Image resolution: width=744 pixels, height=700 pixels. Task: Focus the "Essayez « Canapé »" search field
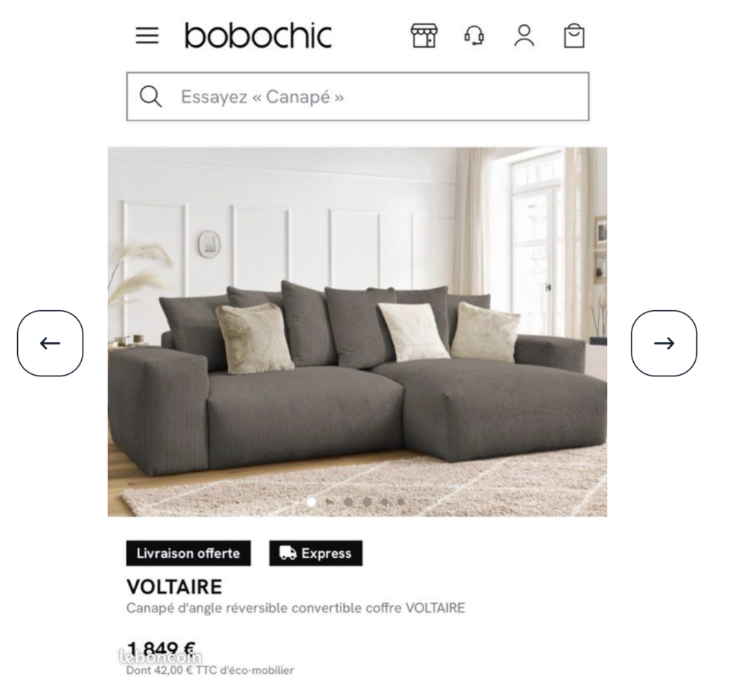[358, 97]
